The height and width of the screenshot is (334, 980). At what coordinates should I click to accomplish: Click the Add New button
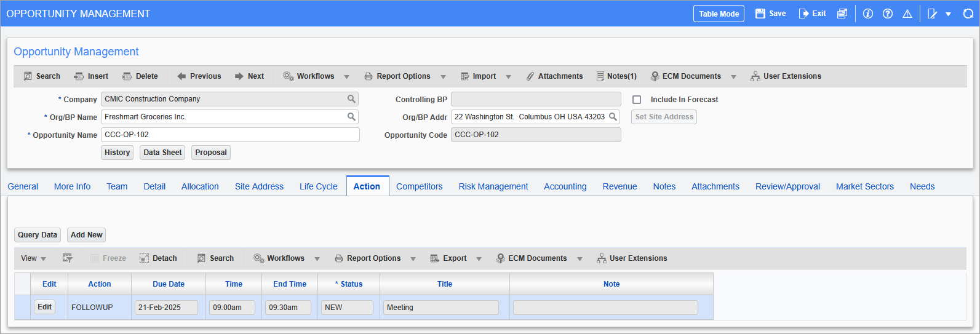click(x=86, y=235)
